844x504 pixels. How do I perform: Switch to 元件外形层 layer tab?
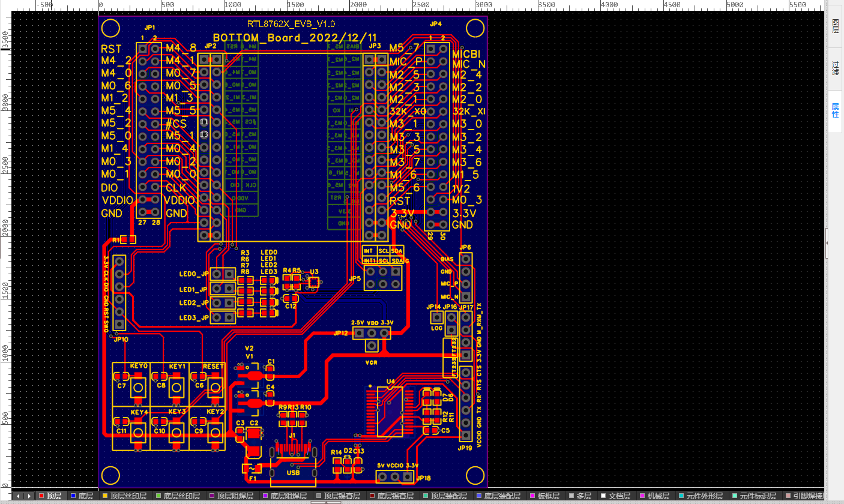(702, 496)
